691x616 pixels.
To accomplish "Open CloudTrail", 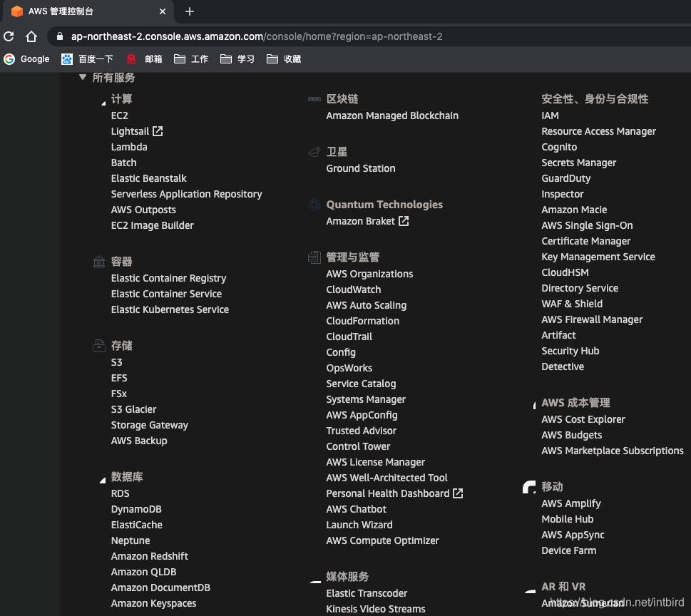I will pos(349,337).
